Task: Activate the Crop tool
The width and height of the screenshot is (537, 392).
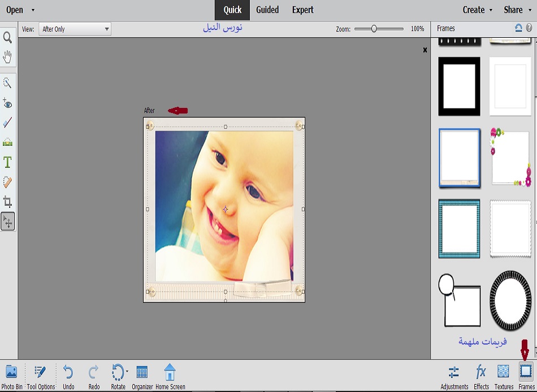Action: click(8, 202)
